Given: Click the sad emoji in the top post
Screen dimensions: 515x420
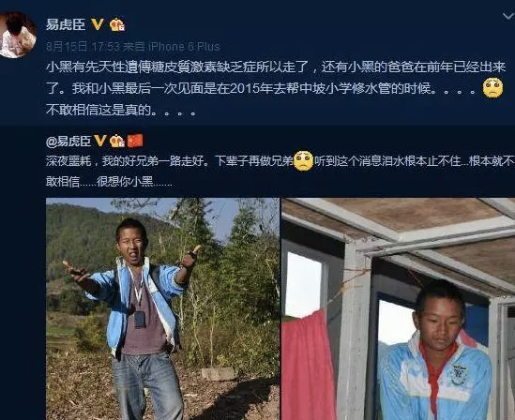Looking at the screenshot, I should [492, 87].
